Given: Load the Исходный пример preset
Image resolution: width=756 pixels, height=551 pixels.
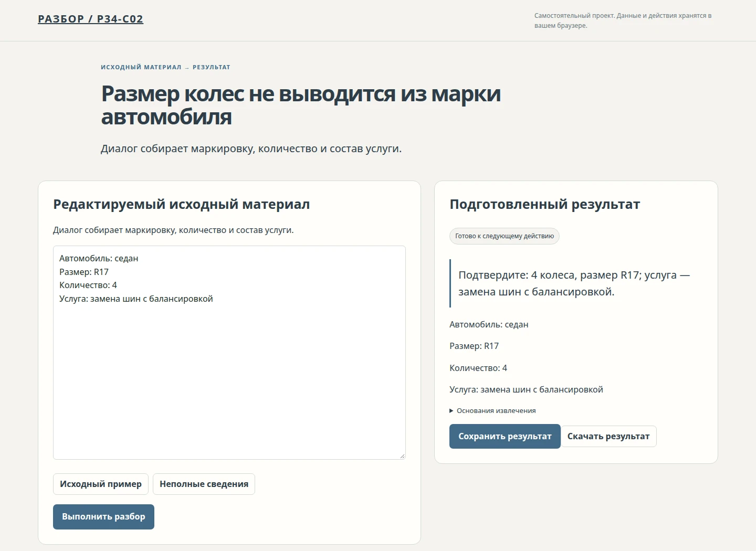Looking at the screenshot, I should click(101, 484).
